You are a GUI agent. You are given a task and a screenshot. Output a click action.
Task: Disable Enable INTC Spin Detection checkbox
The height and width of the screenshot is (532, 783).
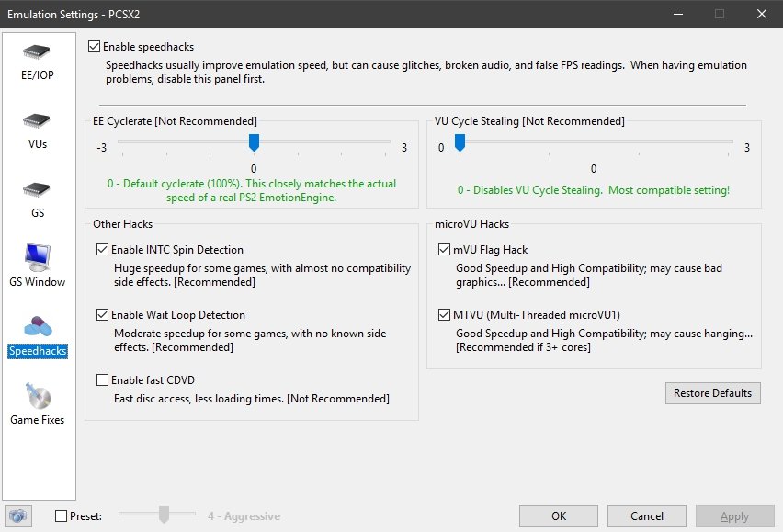(102, 250)
